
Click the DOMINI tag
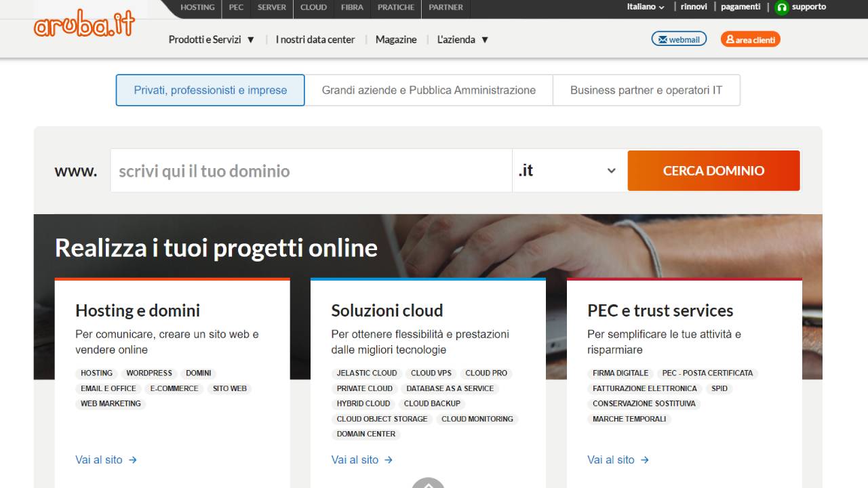point(199,373)
